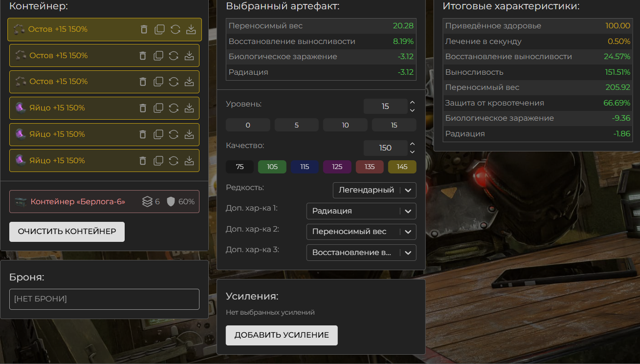The height and width of the screenshot is (364, 640).
Task: Click replace arrows on second Остов row
Action: pyautogui.click(x=174, y=56)
